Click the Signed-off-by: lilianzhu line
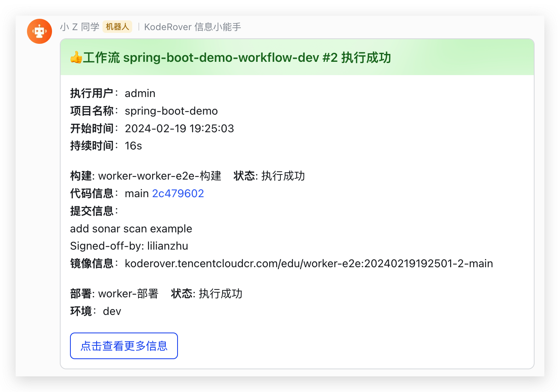Screen dimensions: 560x392 point(129,246)
